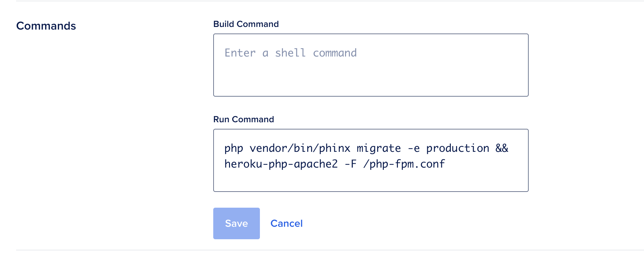Click the border of the Run Command field
Viewport: 644px width, 255px height.
click(371, 130)
